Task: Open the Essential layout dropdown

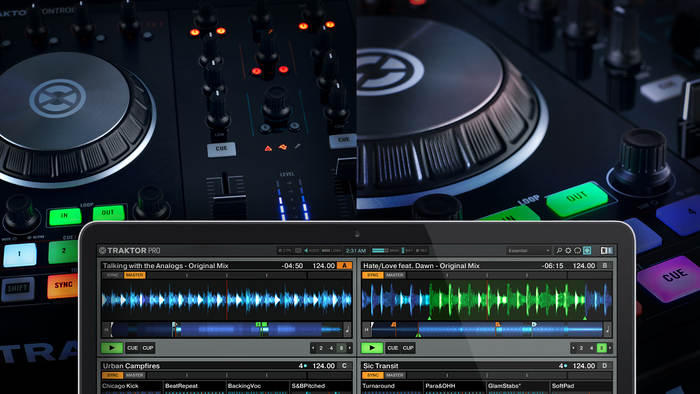Action: pos(529,251)
